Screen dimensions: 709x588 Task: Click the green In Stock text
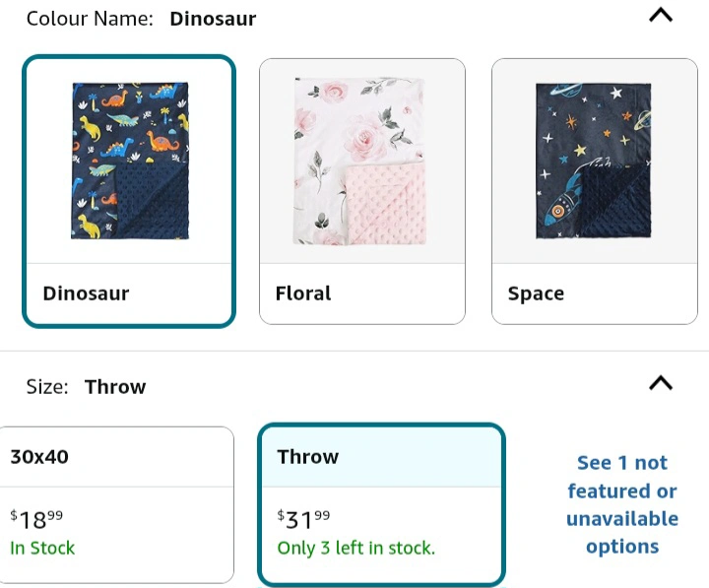click(x=42, y=548)
